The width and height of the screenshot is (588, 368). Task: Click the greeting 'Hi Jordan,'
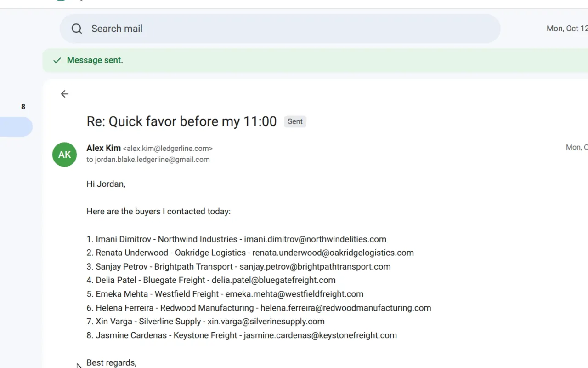(x=106, y=184)
